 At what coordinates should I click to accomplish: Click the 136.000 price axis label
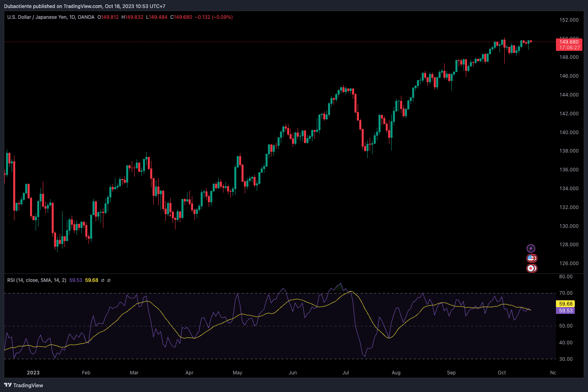tap(569, 170)
